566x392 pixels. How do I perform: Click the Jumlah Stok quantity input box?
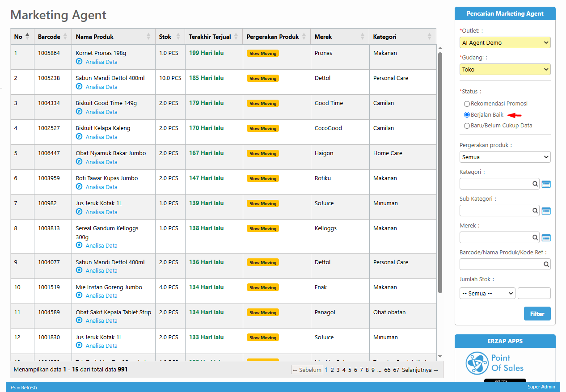tap(534, 294)
